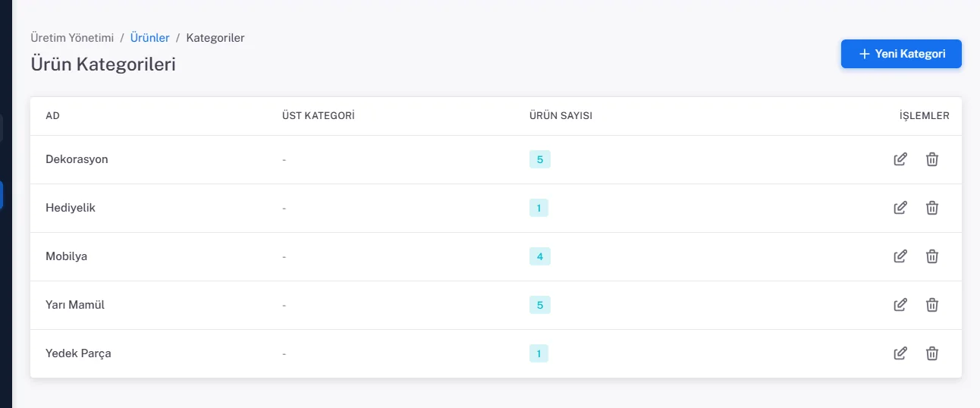This screenshot has height=408, width=980.
Task: Delete the Mobilya category
Action: tap(932, 256)
